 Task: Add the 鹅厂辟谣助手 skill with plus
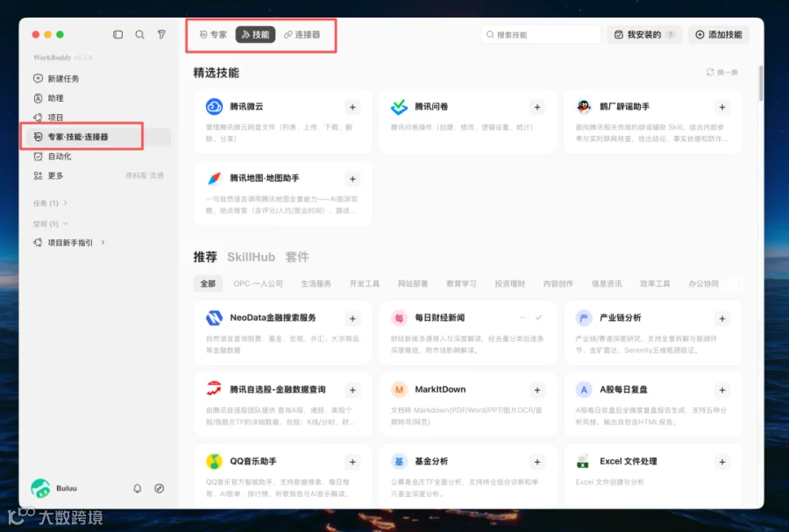(722, 107)
